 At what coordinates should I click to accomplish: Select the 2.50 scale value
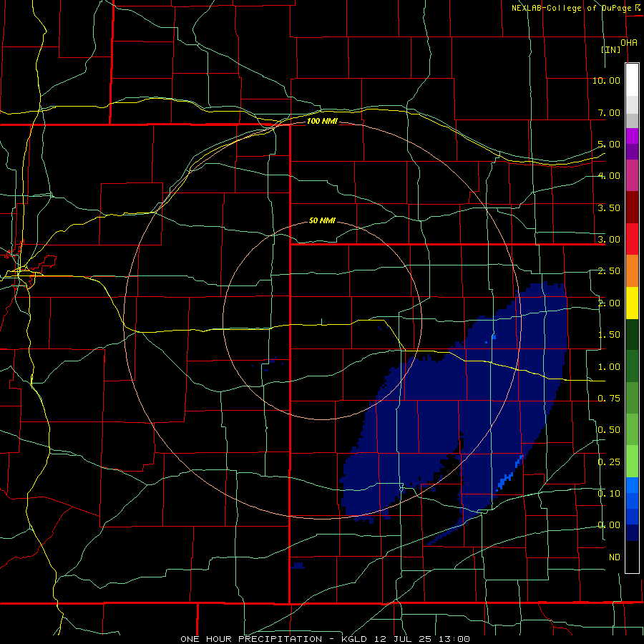pos(609,271)
